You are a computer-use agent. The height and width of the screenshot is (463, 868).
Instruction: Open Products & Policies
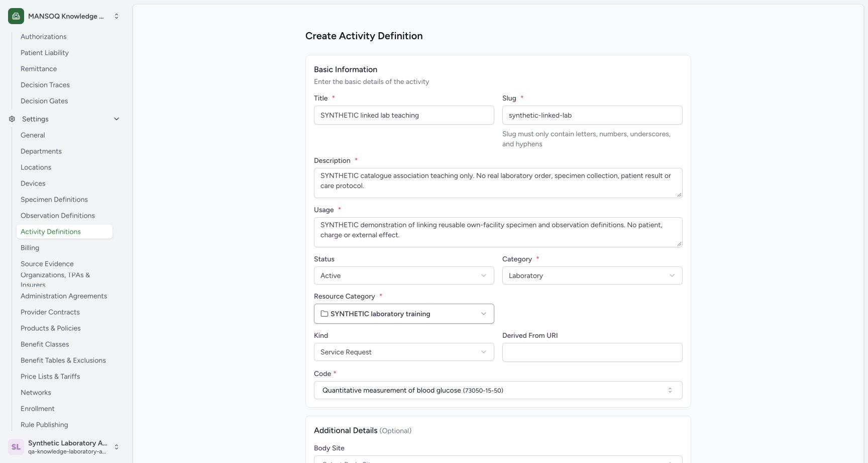pyautogui.click(x=64, y=328)
